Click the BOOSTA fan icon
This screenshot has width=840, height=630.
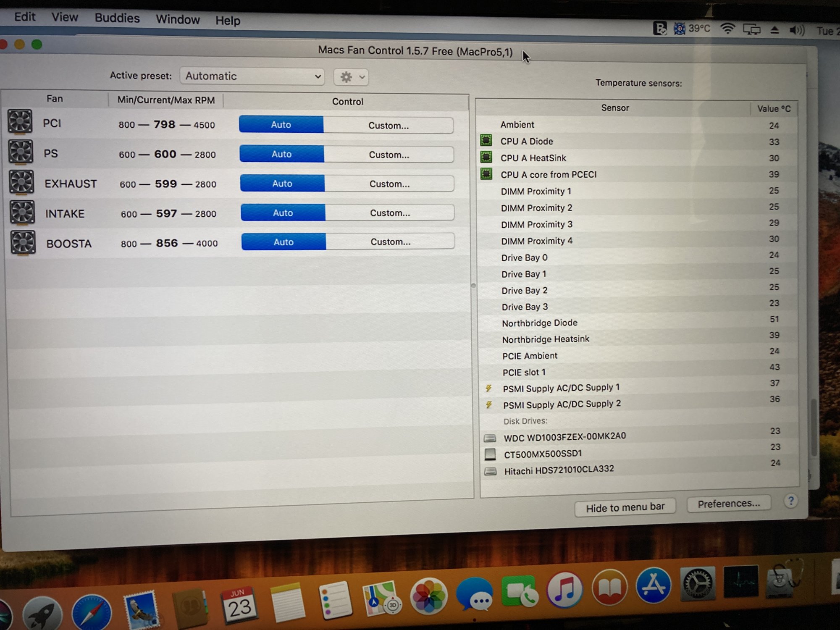pyautogui.click(x=24, y=242)
